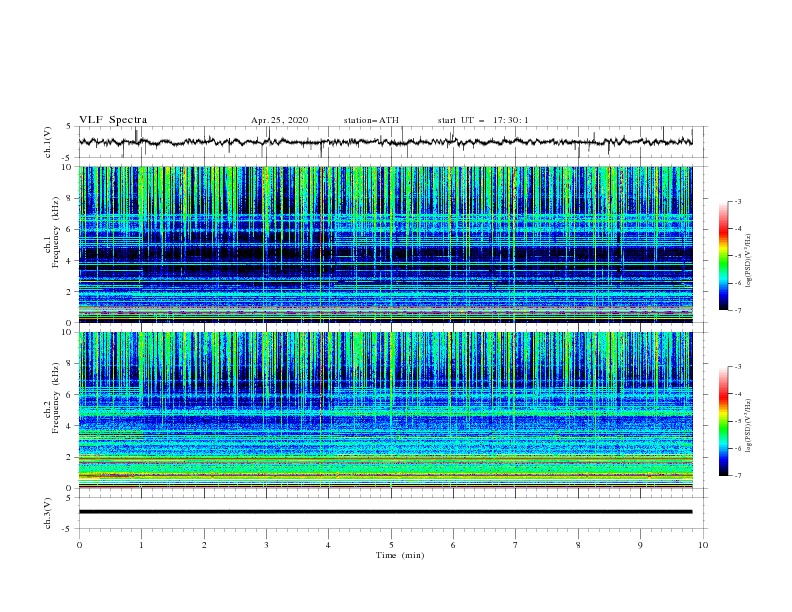The height and width of the screenshot is (612, 792).
Task: Click time axis tick label "5" under Time axis
Action: click(x=391, y=545)
